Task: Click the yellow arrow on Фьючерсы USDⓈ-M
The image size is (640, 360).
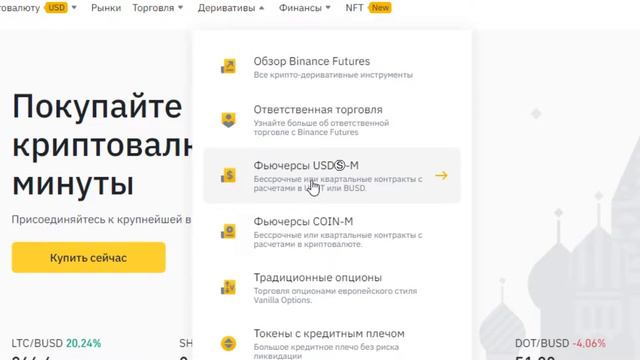Action: (x=441, y=176)
